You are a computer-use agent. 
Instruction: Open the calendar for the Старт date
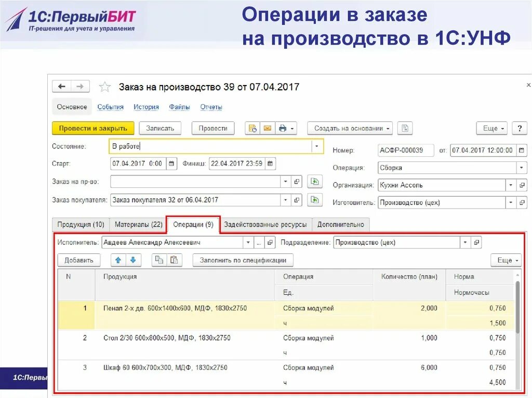click(171, 164)
